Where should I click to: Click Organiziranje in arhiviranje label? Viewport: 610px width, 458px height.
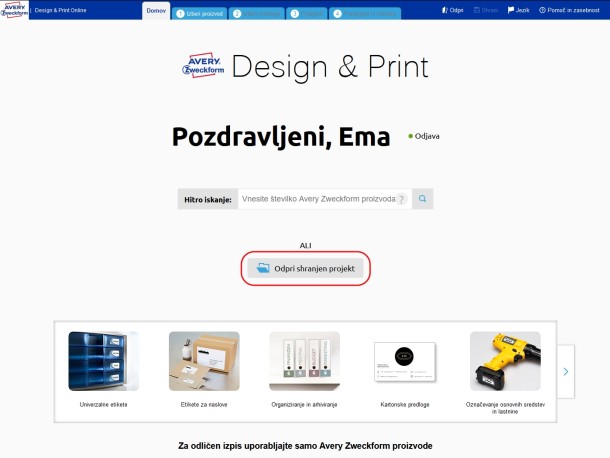click(x=304, y=405)
